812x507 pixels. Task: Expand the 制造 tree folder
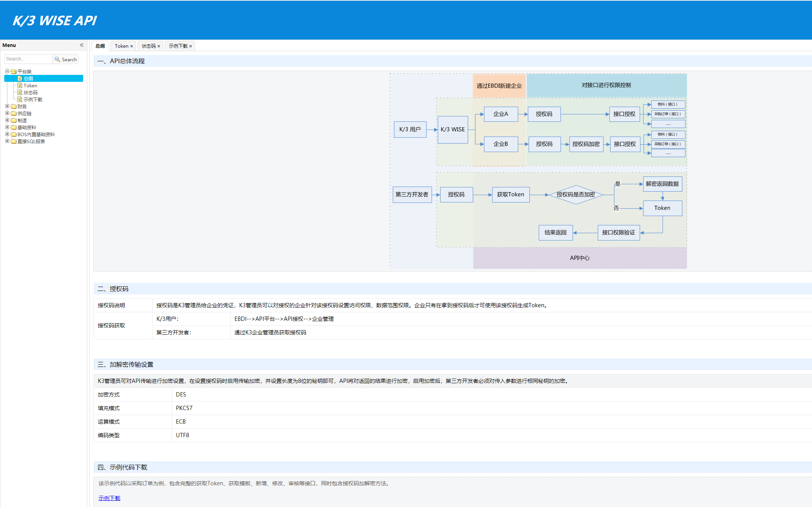click(x=7, y=120)
